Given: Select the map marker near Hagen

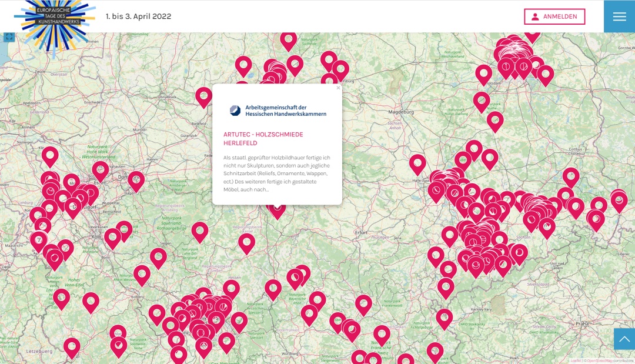Looking at the screenshot, I should tap(136, 181).
